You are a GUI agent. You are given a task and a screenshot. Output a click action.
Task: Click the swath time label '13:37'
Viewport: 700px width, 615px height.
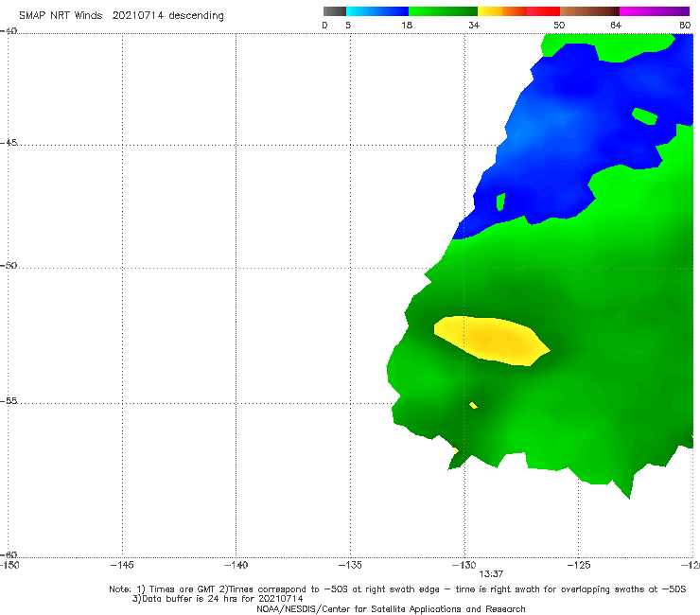point(491,574)
